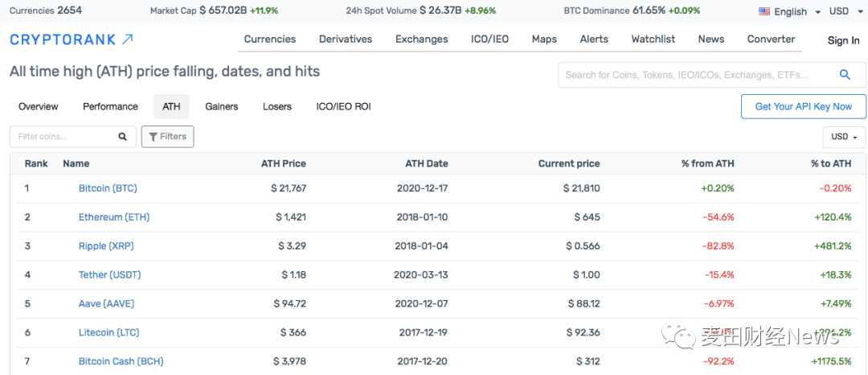
Task: Click Bitcoin Cash's +1175.5% value
Action: pos(831,361)
